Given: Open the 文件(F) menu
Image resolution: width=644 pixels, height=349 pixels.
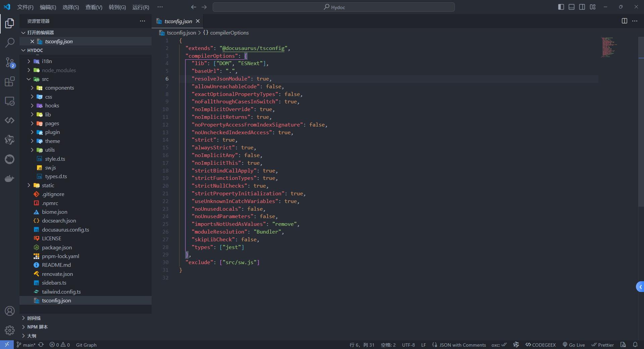Looking at the screenshot, I should [x=25, y=7].
